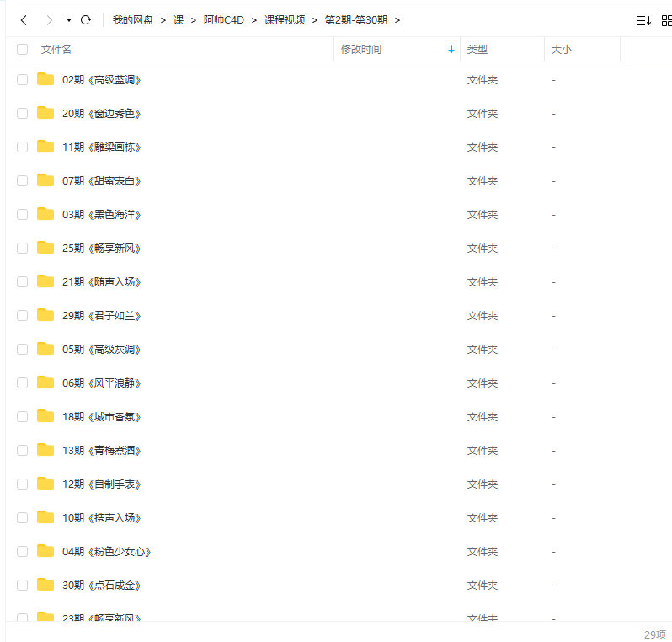Click folder icon for 29期《君子如兰》
Screen dimensions: 672x642
[x=45, y=315]
